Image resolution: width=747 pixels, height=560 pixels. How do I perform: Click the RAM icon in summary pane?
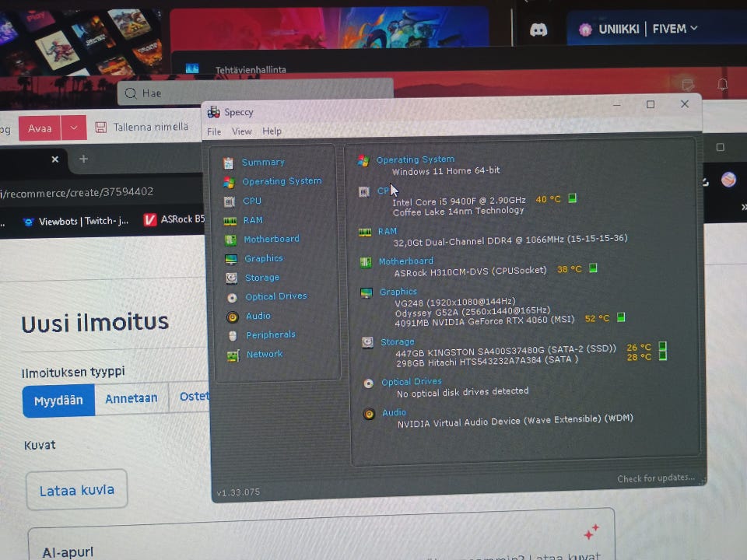click(x=365, y=233)
